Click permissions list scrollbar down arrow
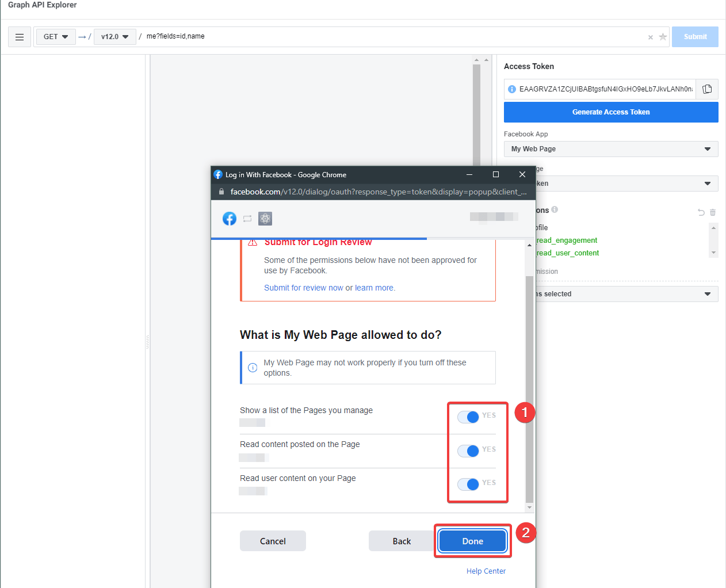The width and height of the screenshot is (726, 588). click(713, 253)
